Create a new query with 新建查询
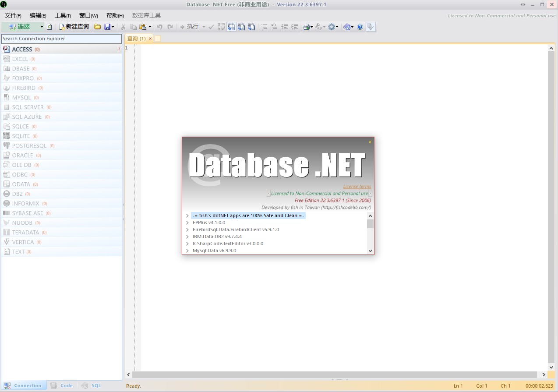 [x=74, y=27]
